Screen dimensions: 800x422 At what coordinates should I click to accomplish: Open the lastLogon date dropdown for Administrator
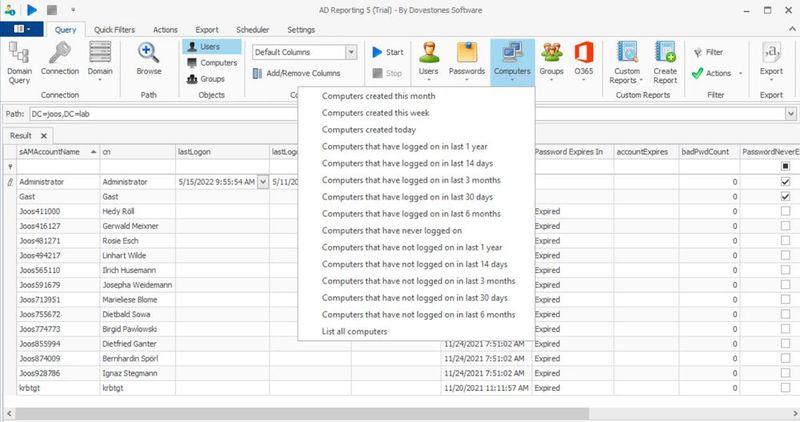(x=263, y=182)
